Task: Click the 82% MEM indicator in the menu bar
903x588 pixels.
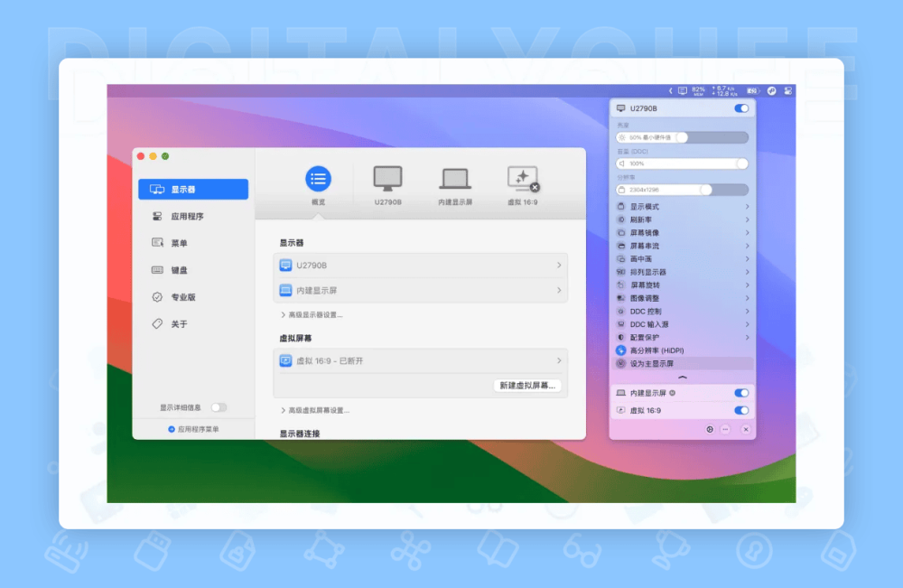Action: (x=699, y=91)
